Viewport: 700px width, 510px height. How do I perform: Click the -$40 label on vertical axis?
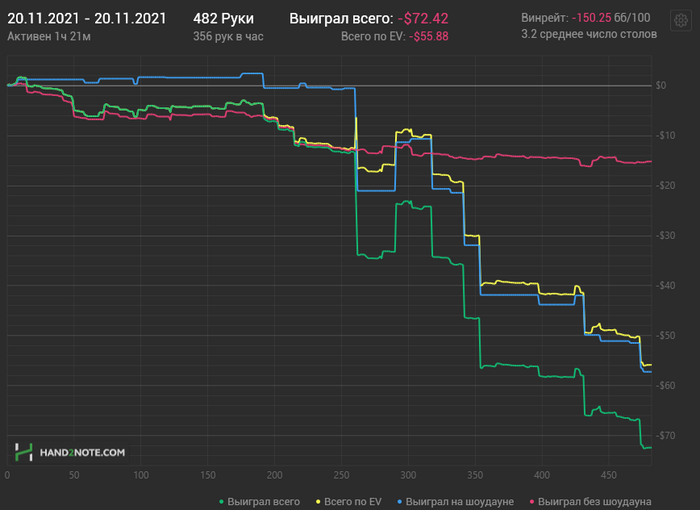pos(665,285)
